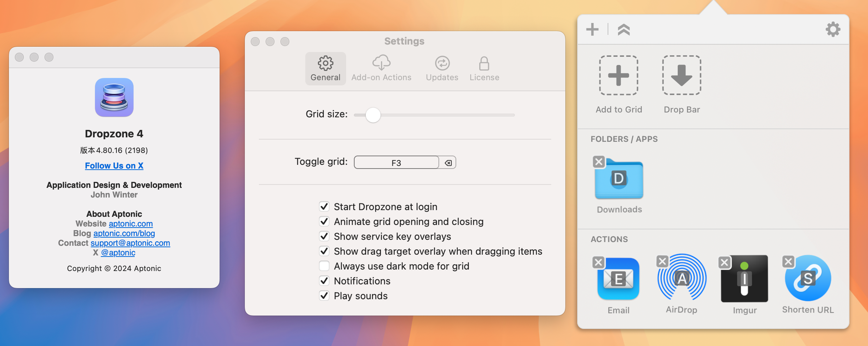Close the About Dropzone window
Screen dimensions: 868x346
(x=19, y=57)
